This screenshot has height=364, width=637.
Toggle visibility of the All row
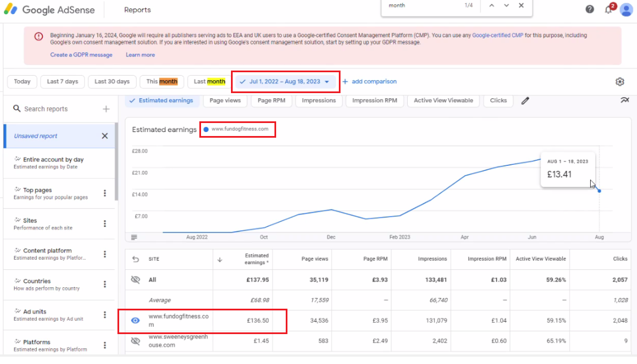136,279
